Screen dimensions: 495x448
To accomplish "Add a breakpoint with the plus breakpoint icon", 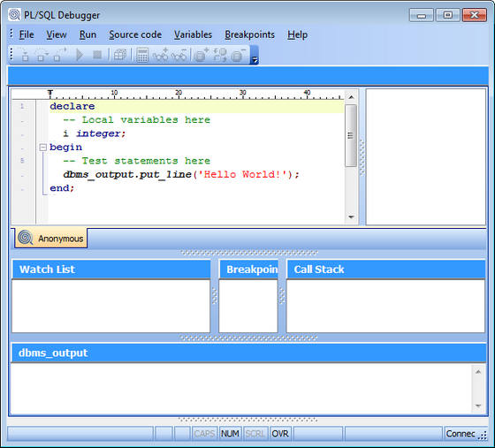I will [202, 55].
